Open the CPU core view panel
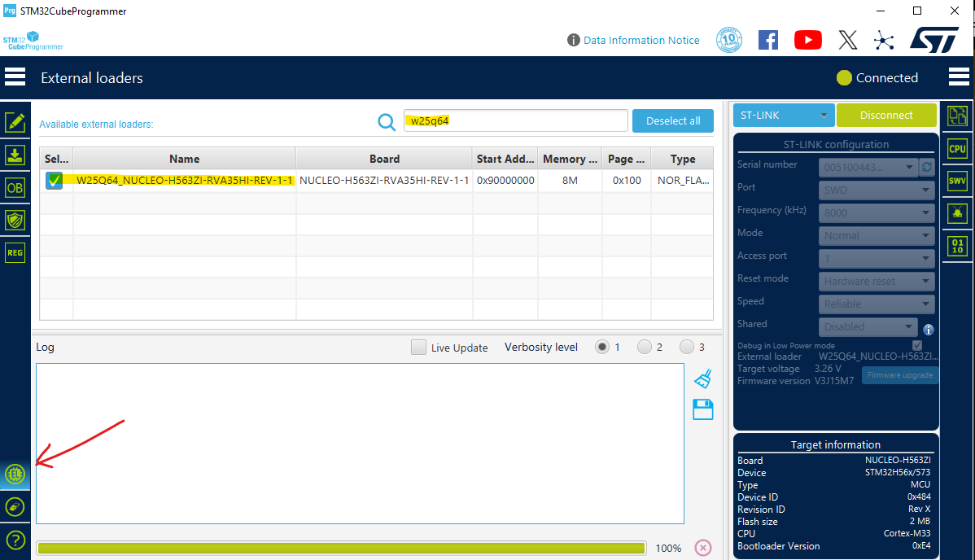Screen dimensions: 975x560 coord(956,148)
